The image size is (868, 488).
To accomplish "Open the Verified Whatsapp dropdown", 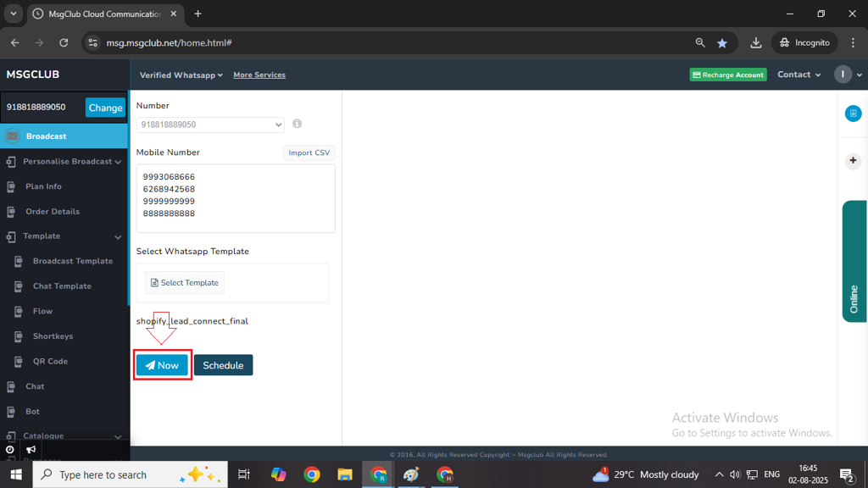I will (181, 75).
